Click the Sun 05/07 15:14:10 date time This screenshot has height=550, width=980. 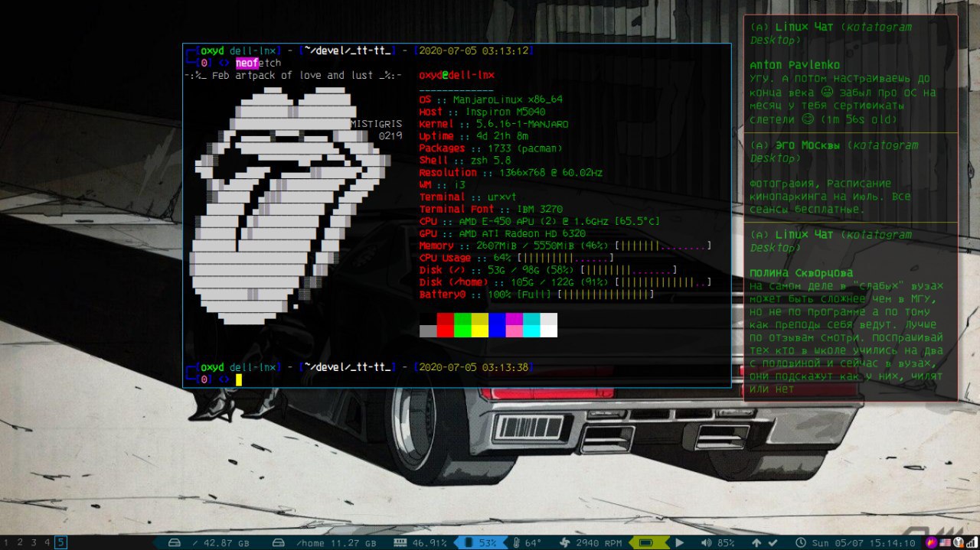coord(863,543)
